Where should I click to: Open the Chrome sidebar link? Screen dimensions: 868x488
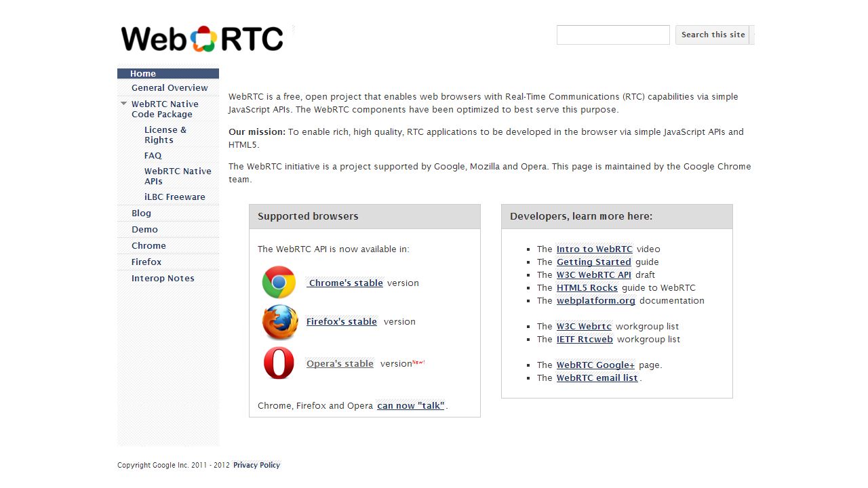pyautogui.click(x=149, y=246)
